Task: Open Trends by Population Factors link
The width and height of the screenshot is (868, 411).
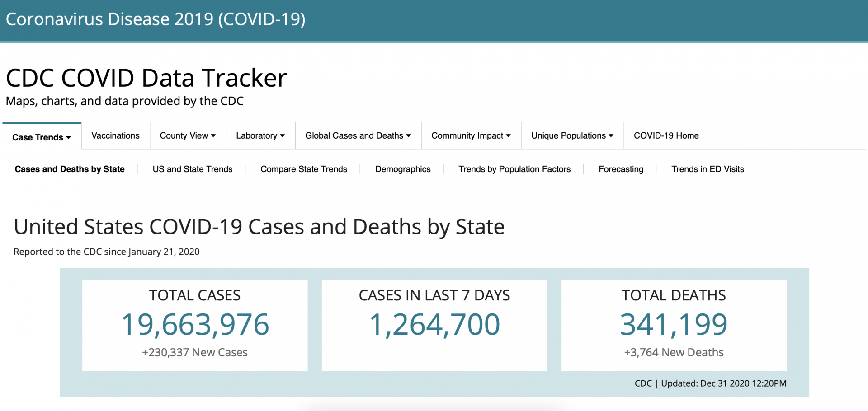Action: (x=514, y=169)
